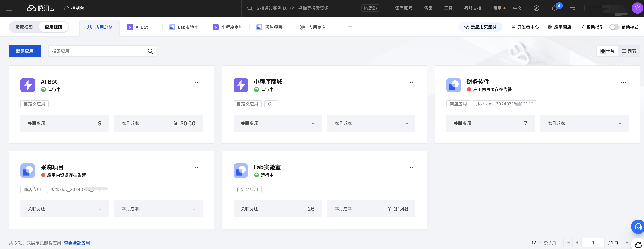This screenshot has width=644, height=249.
Task: Open 财务软件 card more-options menu
Action: (x=623, y=82)
